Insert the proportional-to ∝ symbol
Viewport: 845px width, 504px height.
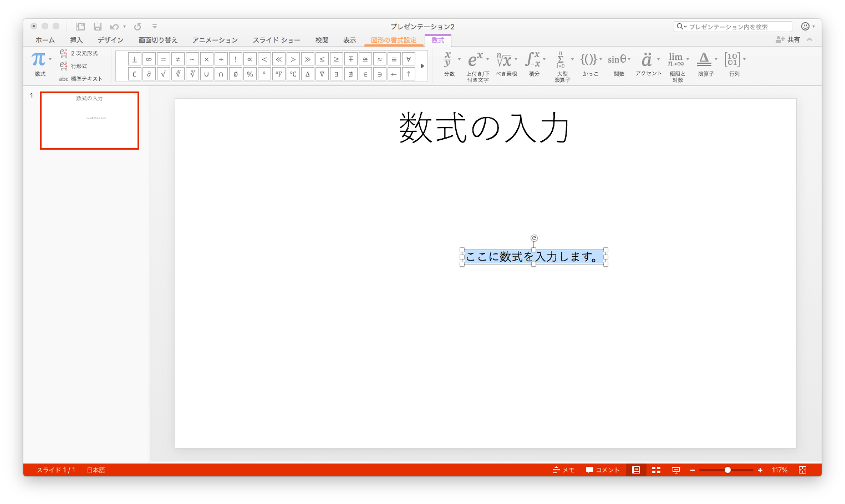tap(250, 59)
